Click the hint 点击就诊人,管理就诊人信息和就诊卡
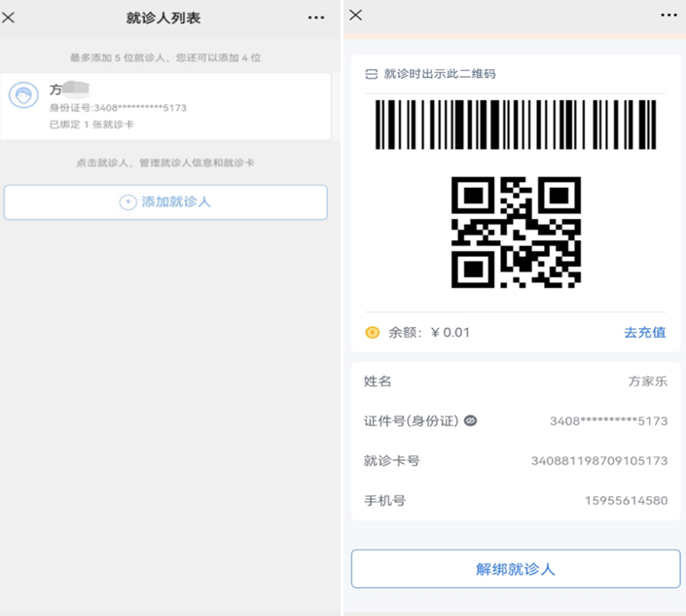Screen dimensions: 686x616 click(x=165, y=163)
